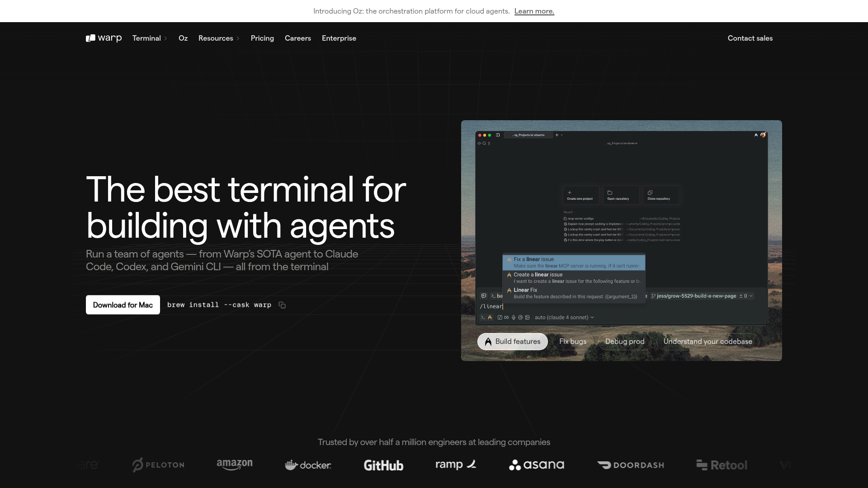This screenshot has height=488, width=868.
Task: Click the Contact sales link
Action: click(750, 38)
